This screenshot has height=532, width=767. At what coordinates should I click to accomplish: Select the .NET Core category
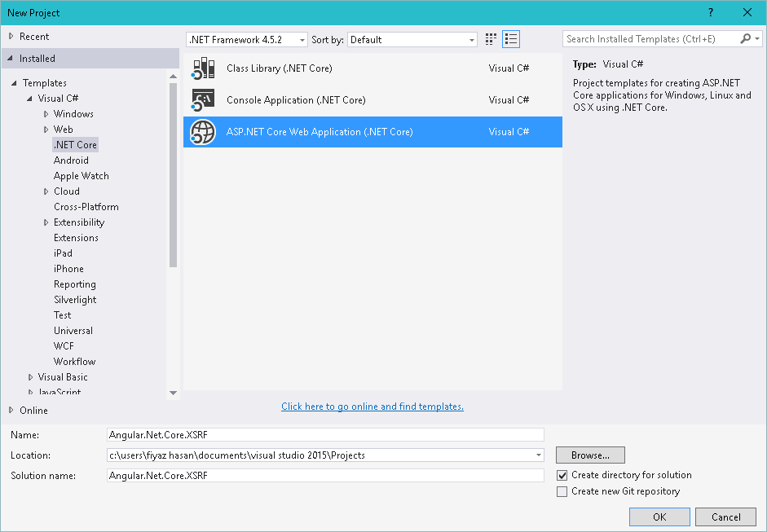coord(75,145)
